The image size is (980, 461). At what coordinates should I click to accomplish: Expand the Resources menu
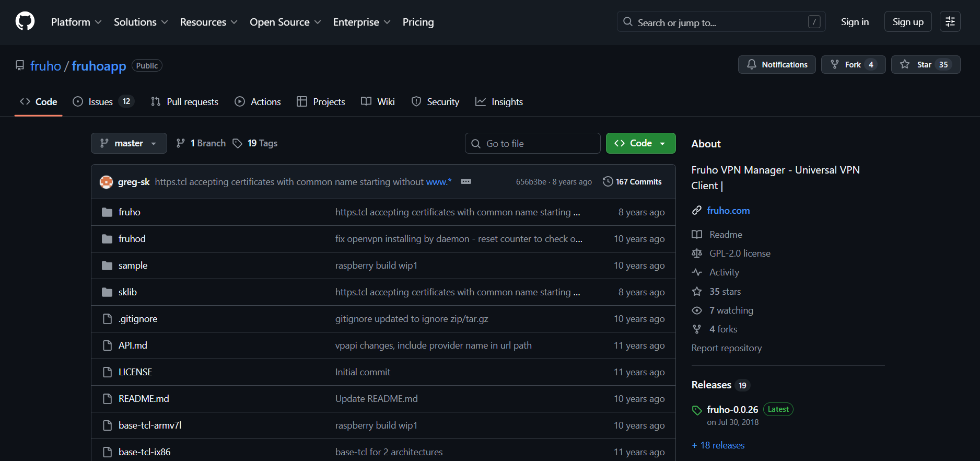pos(209,22)
